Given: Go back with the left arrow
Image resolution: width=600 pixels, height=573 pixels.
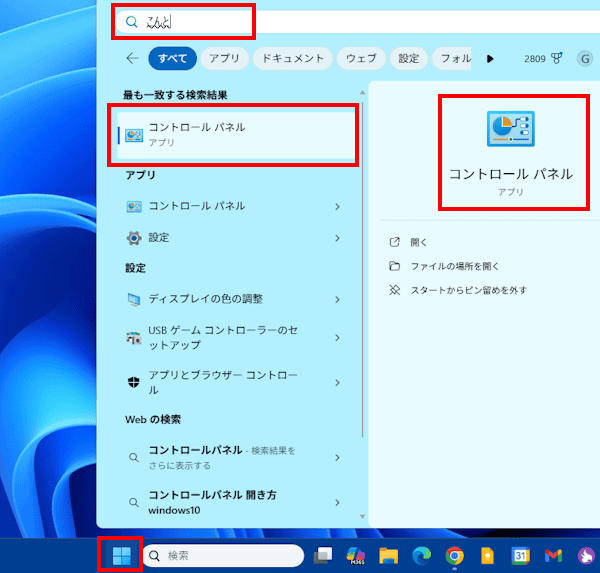Looking at the screenshot, I should coord(132,58).
